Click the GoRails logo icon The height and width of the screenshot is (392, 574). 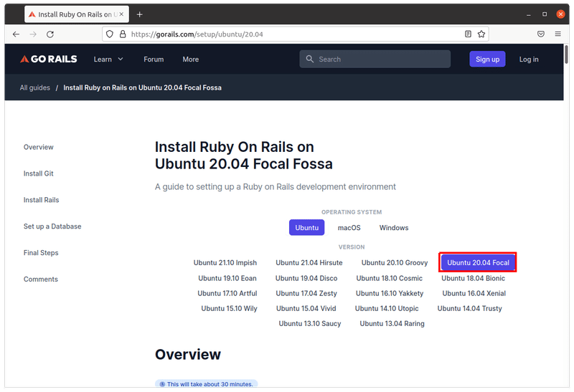pos(24,59)
